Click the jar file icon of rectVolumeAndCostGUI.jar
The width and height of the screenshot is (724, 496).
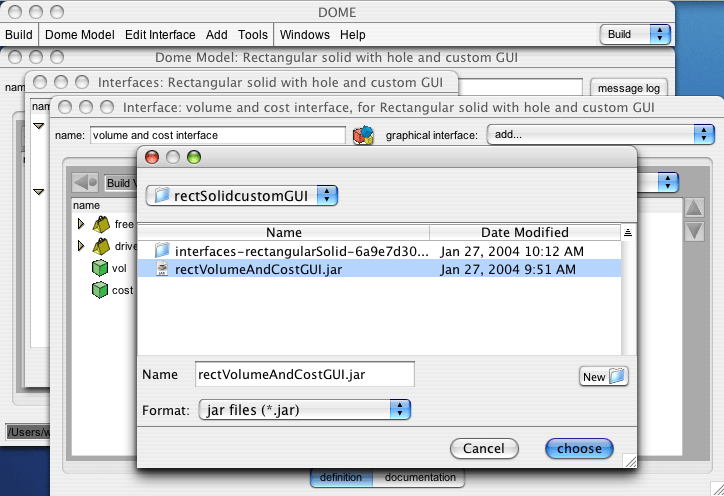coord(162,269)
